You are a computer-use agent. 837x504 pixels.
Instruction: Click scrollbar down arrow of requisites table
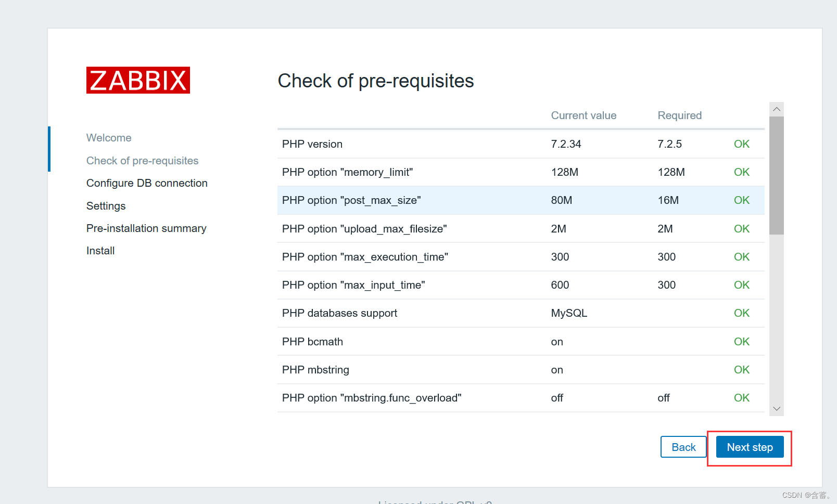pyautogui.click(x=777, y=409)
